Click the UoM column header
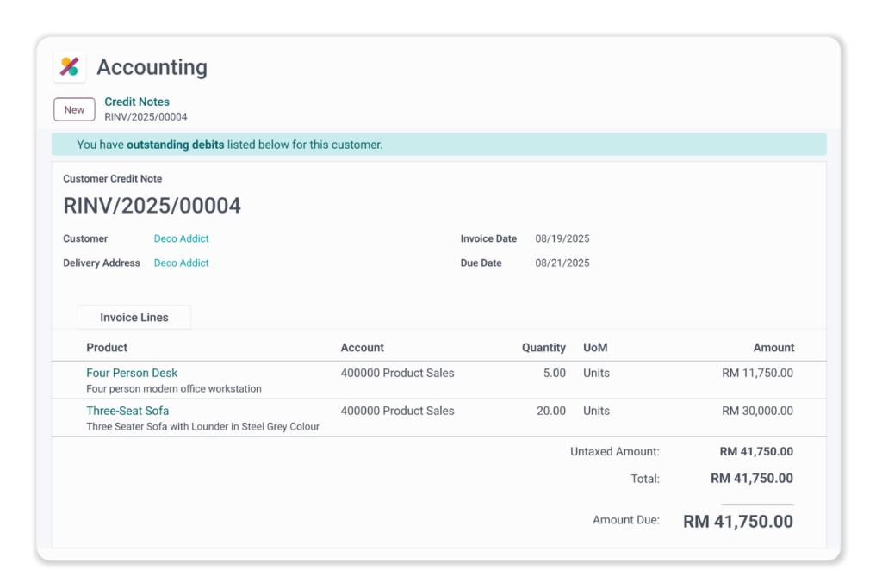 595,348
